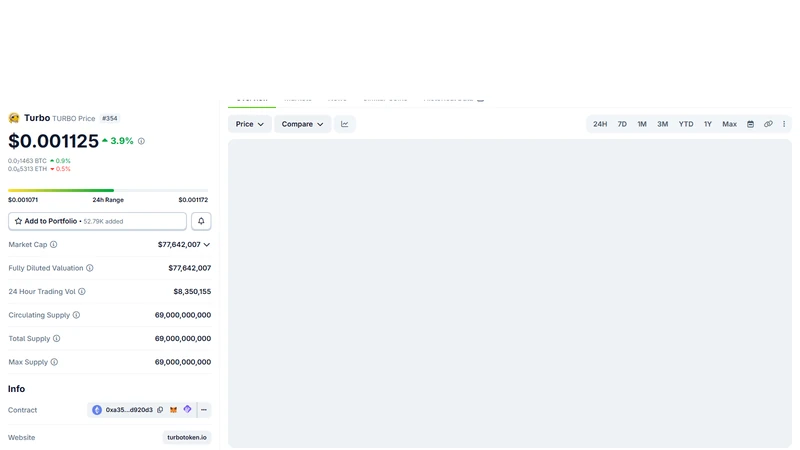Select the Max chart range
The image size is (800, 450).
pos(730,124)
